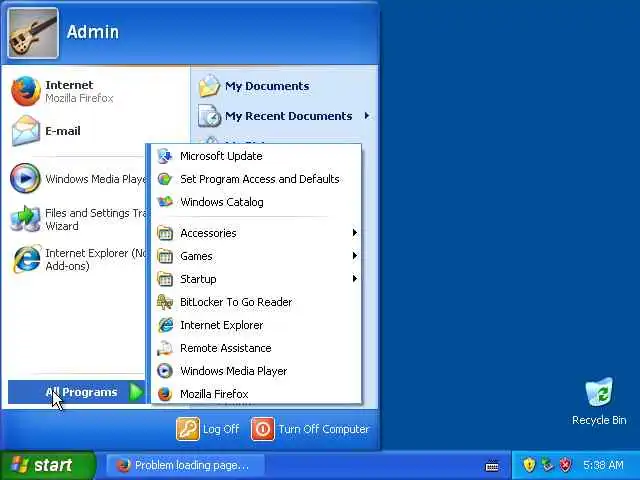Click the system clock showing 5:38 AM
Viewport: 640px width, 480px height.
pos(603,465)
